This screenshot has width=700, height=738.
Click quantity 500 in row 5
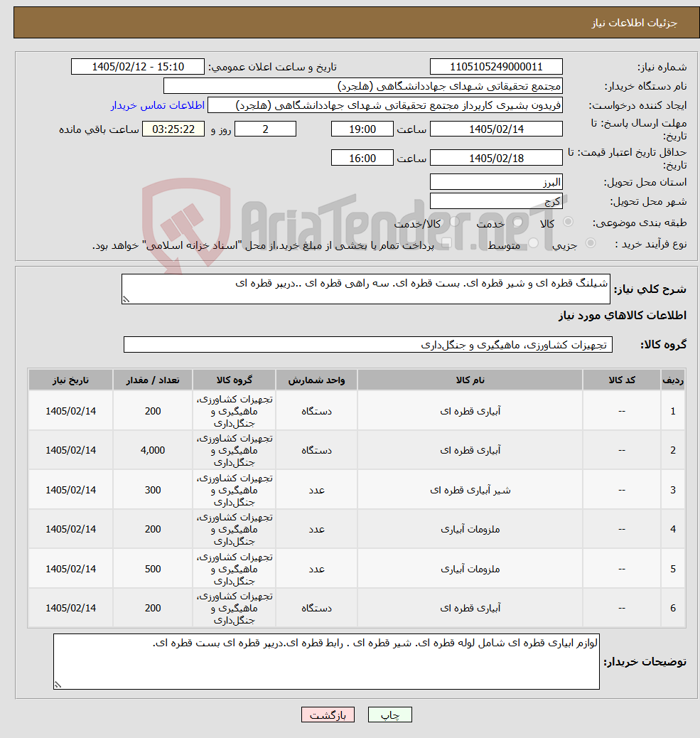153,569
